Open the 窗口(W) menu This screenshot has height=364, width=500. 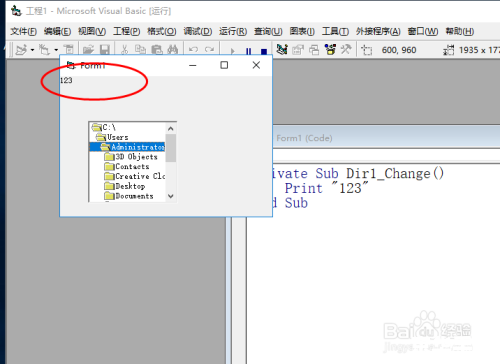pos(423,31)
